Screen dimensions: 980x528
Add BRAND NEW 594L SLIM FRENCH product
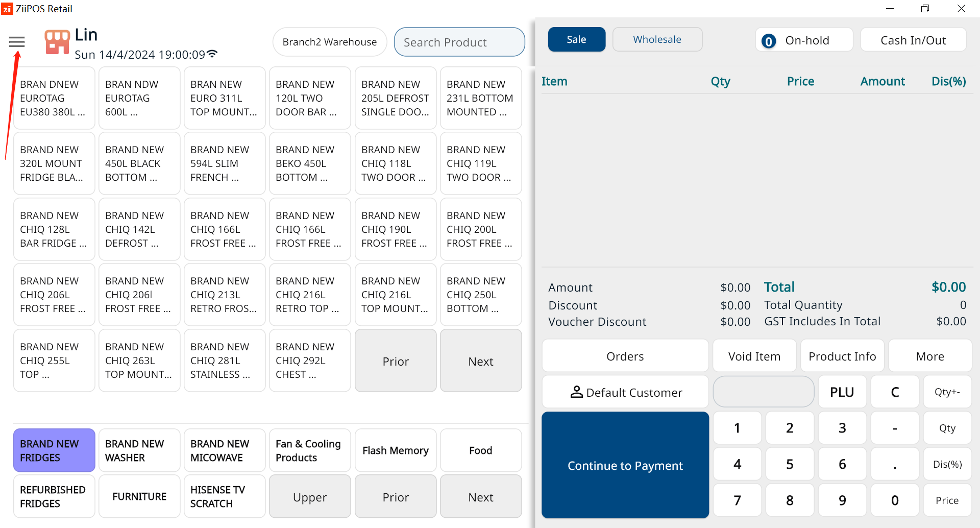pos(225,163)
